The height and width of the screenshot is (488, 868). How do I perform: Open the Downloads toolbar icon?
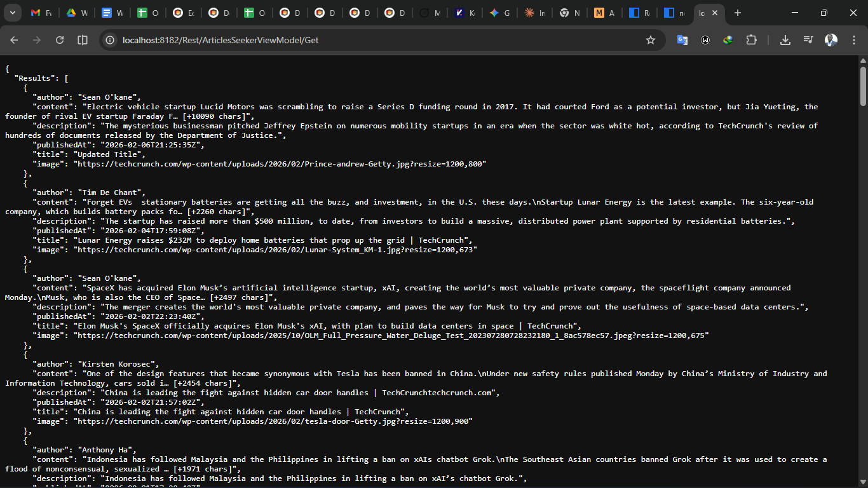785,40
